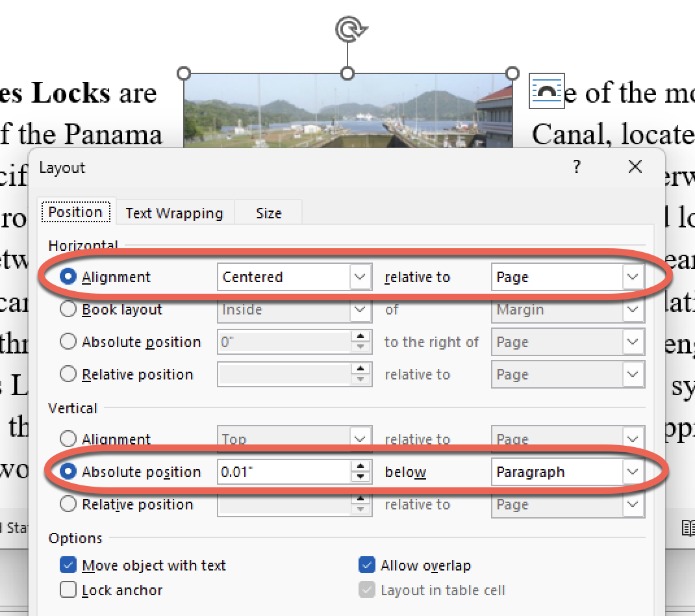Viewport: 695px width, 616px height.
Task: Open horizontal alignment relative to Page dropdown
Action: [633, 277]
